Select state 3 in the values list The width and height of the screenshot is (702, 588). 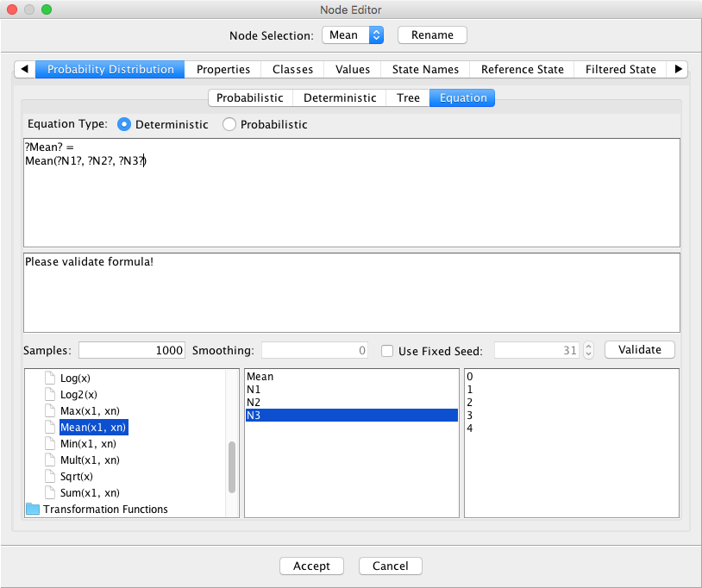[572, 416]
